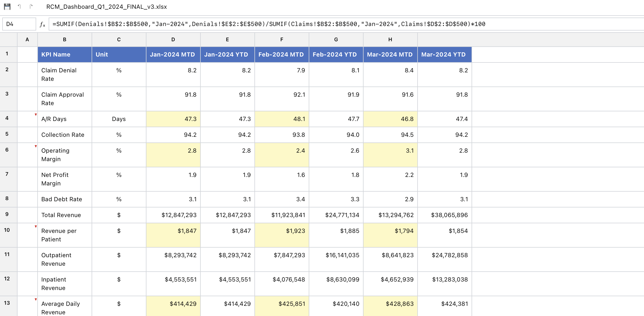Click the Collection Rate label cell
The width and height of the screenshot is (644, 316).
click(64, 135)
